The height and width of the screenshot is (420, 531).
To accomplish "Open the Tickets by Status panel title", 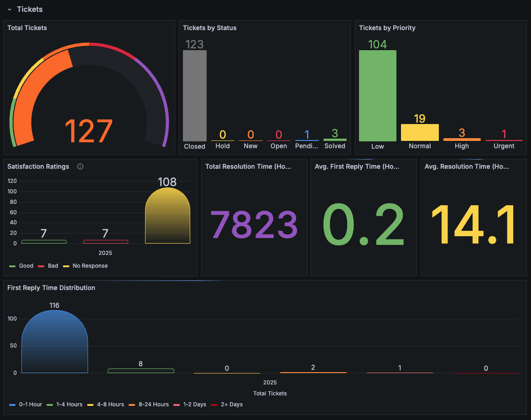I will [210, 28].
